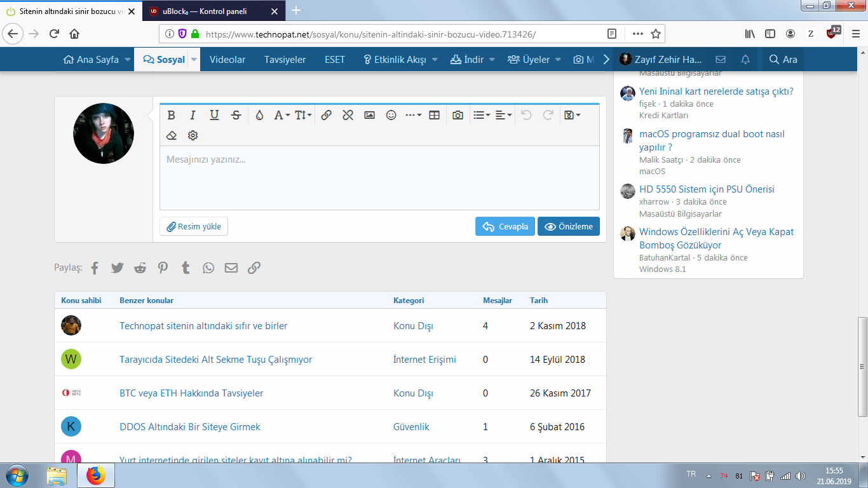Image resolution: width=868 pixels, height=488 pixels.
Task: Open the smiley emoji picker
Action: [391, 115]
